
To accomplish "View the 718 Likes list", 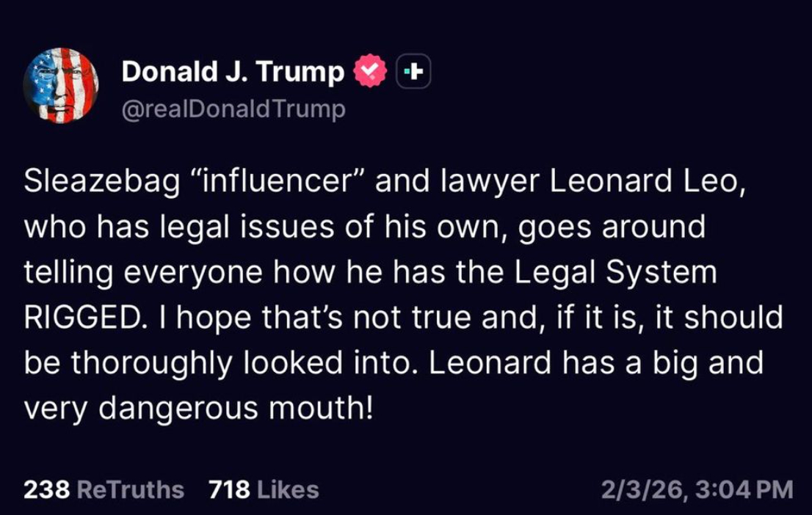I will click(264, 489).
